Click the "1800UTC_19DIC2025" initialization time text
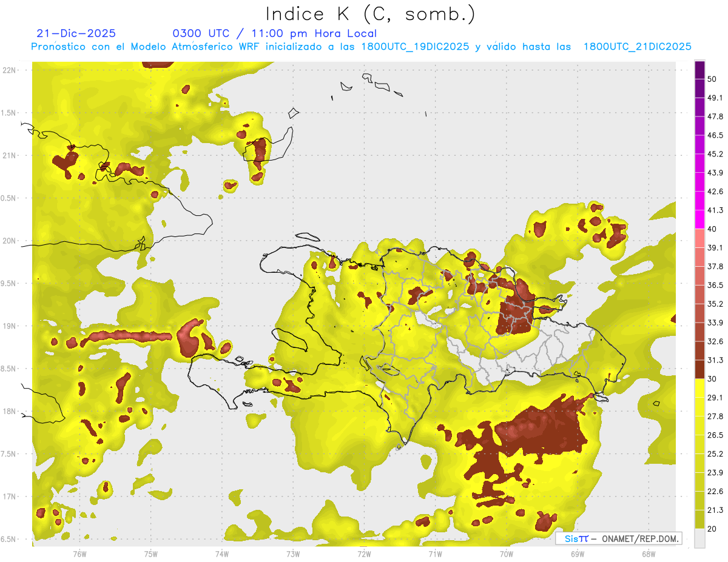 (416, 47)
